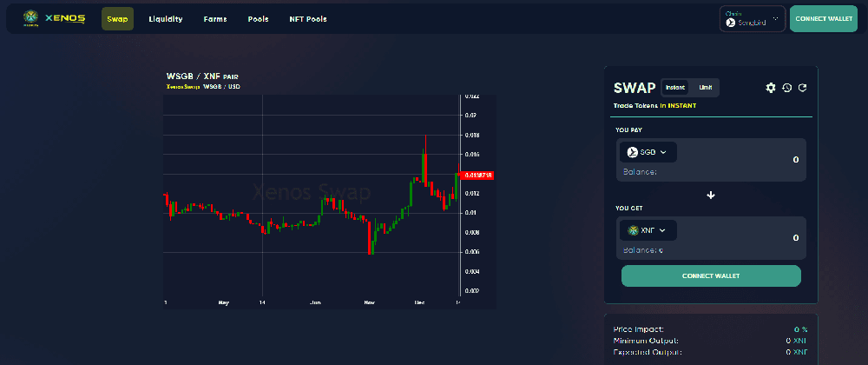Open the XNF token selector
This screenshot has width=868, height=365.
(x=648, y=230)
